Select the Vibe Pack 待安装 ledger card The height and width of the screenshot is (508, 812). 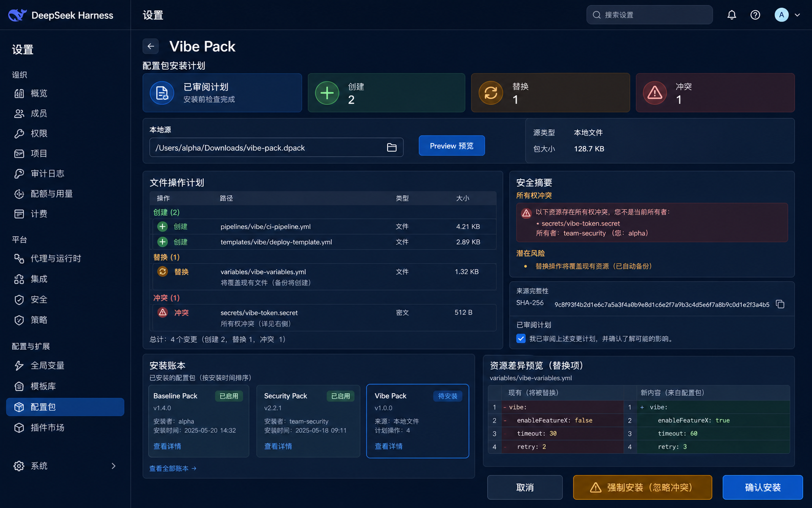418,421
